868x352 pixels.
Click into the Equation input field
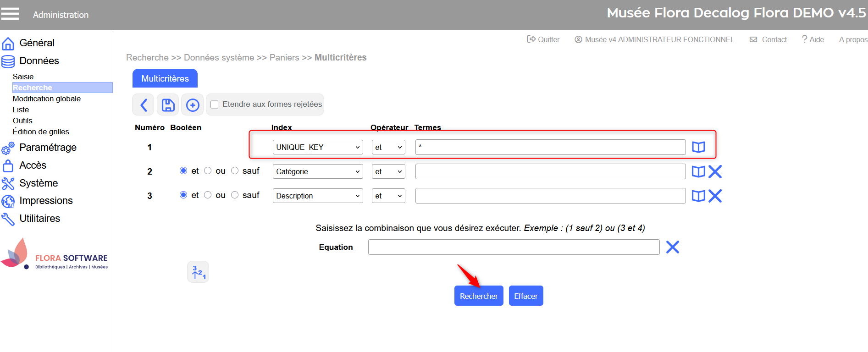(x=514, y=247)
